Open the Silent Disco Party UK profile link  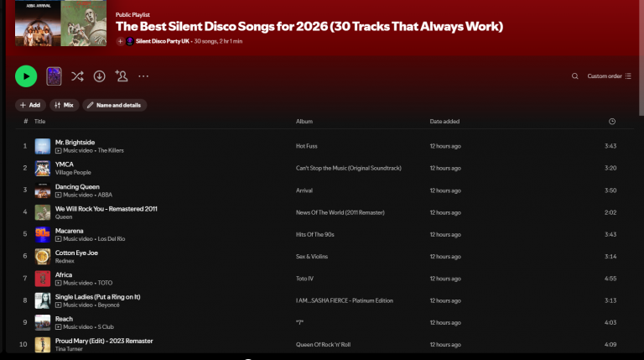point(163,41)
